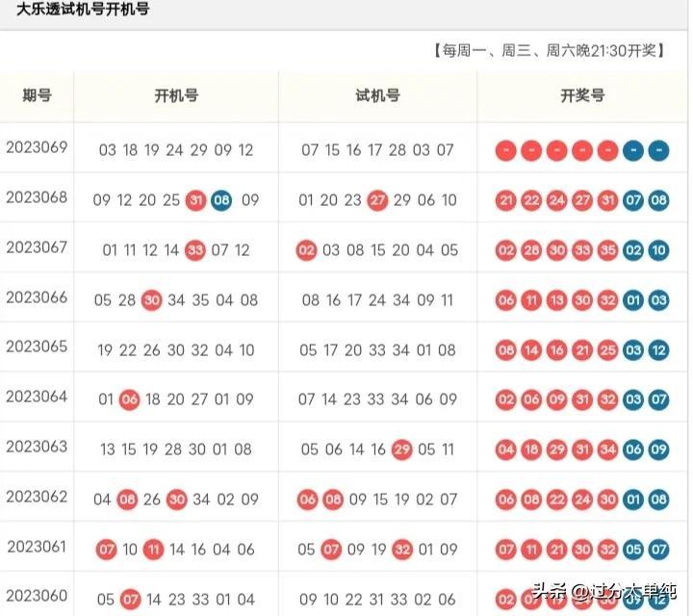Click number 22 in 2023060 试机号
The width and height of the screenshot is (693, 616).
(x=353, y=600)
